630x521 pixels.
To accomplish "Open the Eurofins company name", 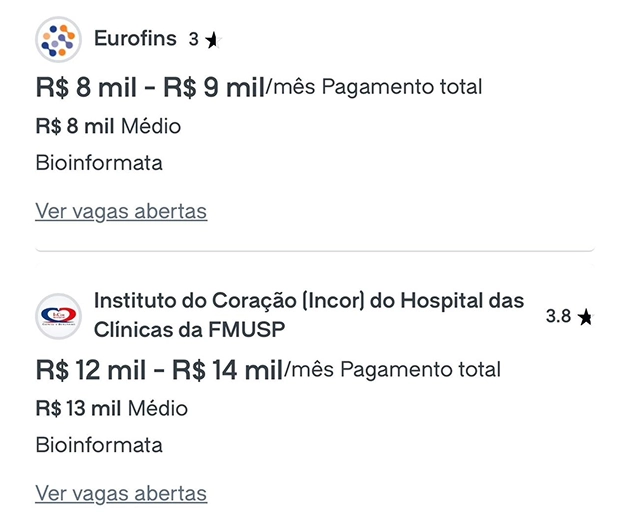I will 135,39.
